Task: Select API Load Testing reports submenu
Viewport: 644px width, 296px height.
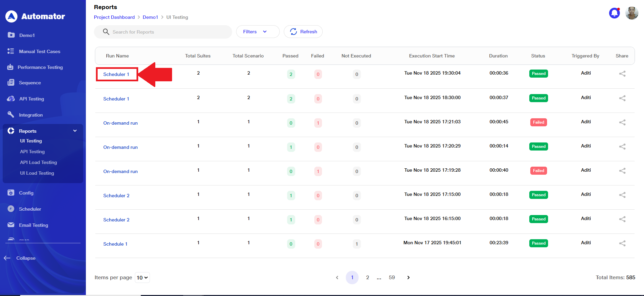Action: (38, 162)
